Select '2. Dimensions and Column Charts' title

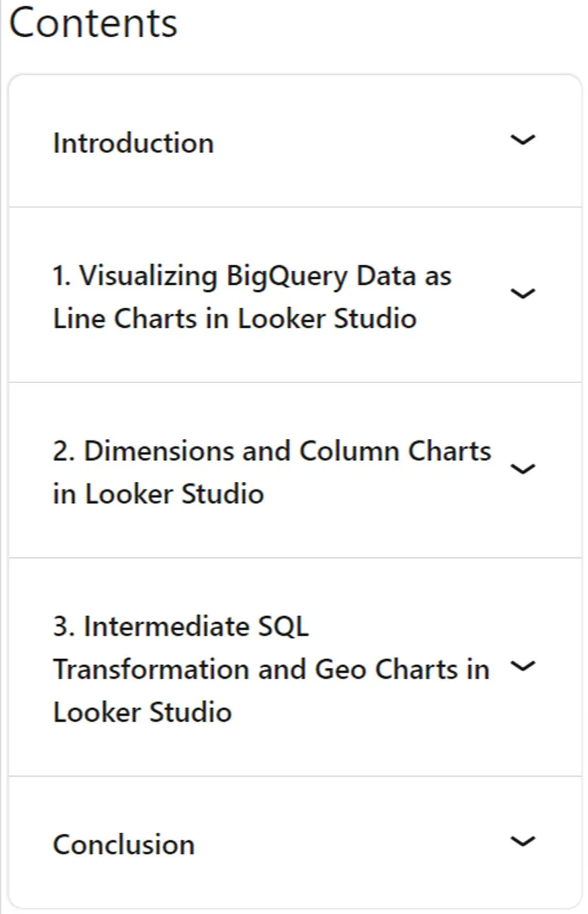(272, 451)
